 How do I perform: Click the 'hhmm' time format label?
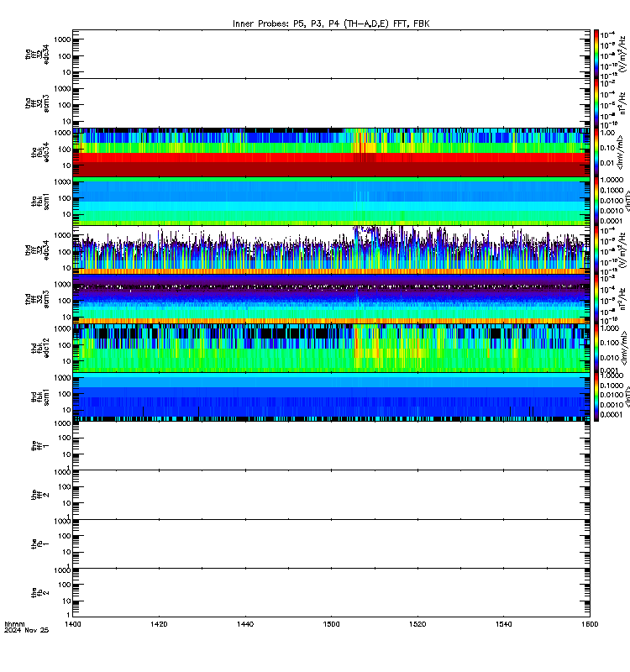pos(14,624)
